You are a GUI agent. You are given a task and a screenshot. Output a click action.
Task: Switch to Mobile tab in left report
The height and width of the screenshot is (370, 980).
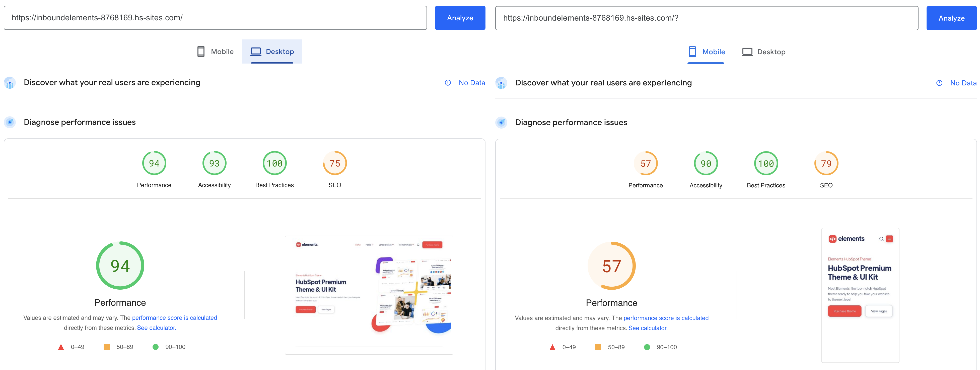coord(215,51)
